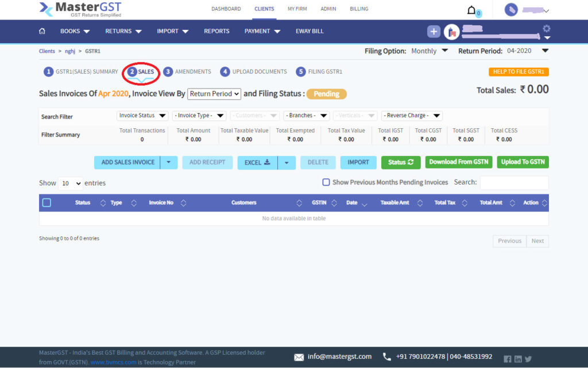
Task: Expand the Reverse Charge filter dropdown
Action: [411, 116]
